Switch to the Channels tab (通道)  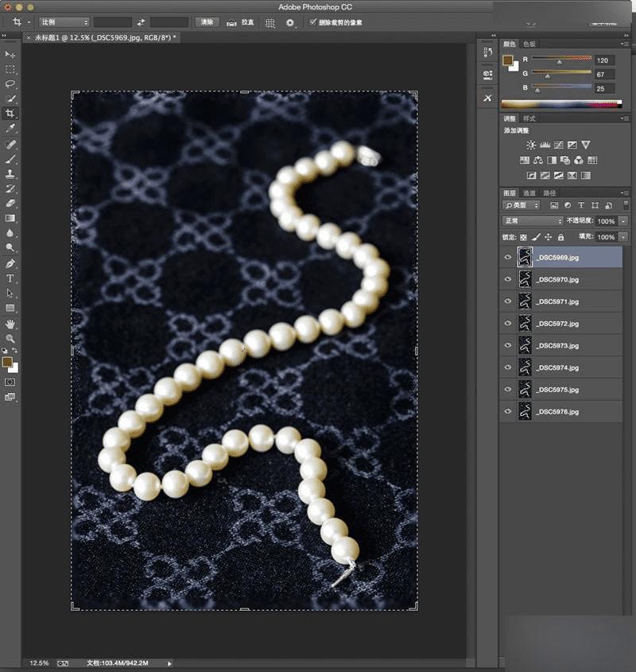[529, 193]
